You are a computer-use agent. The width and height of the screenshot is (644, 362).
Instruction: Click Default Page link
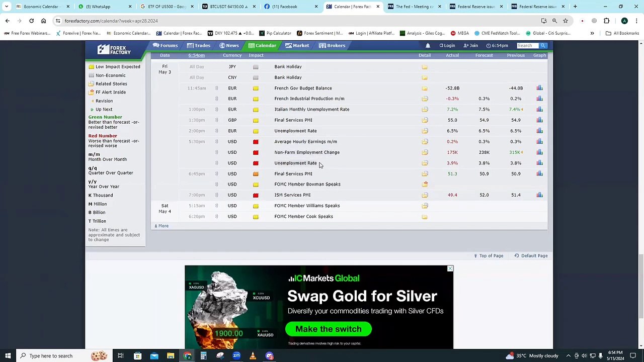click(x=531, y=256)
